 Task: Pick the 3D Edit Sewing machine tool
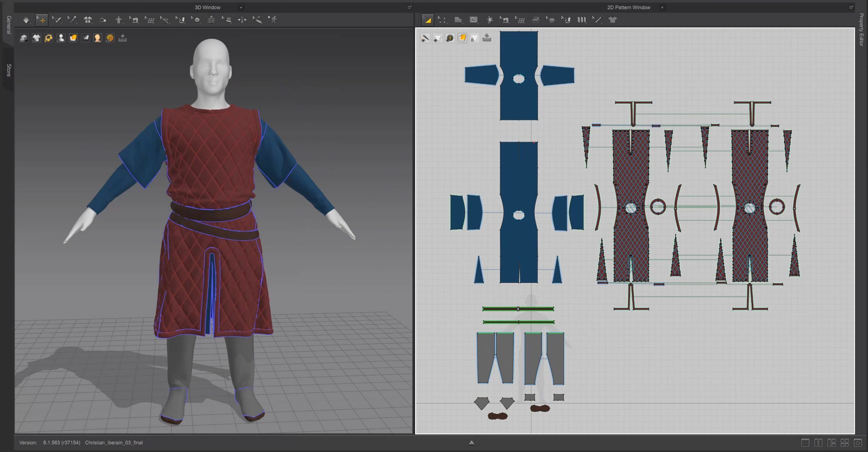tap(134, 20)
